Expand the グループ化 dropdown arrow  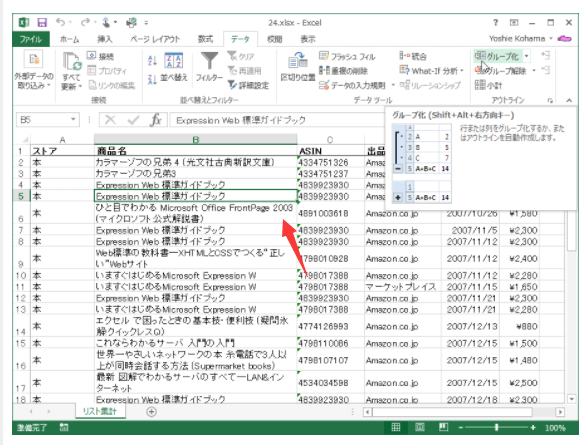526,56
